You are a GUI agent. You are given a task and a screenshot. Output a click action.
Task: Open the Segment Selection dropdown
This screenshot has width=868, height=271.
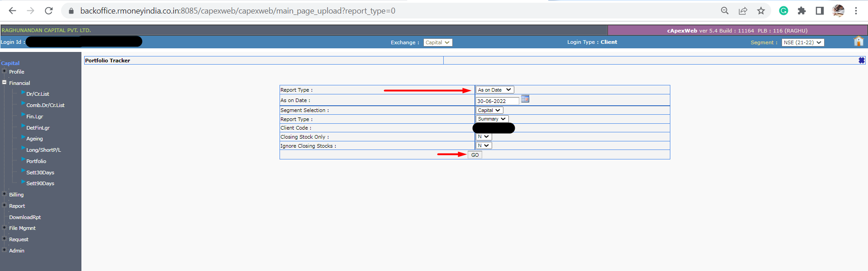pos(489,110)
